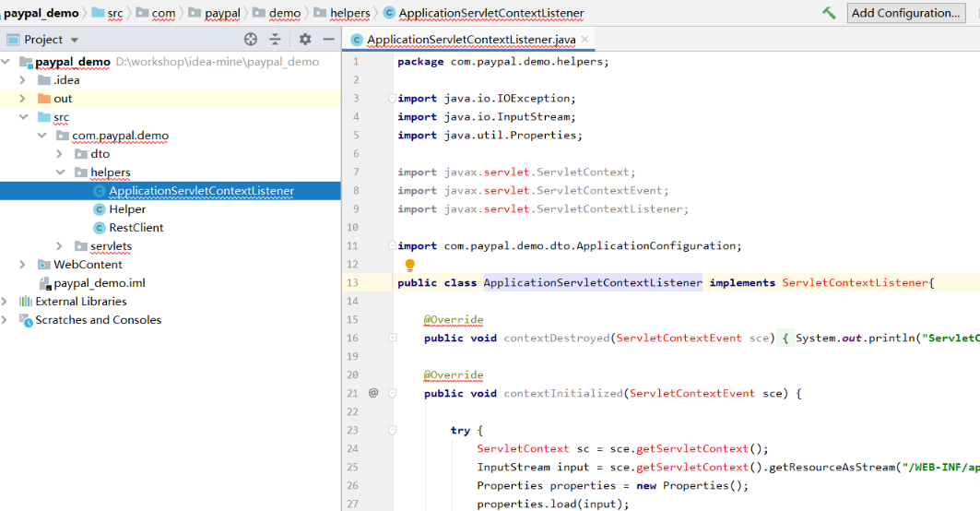The height and width of the screenshot is (511, 980).
Task: Click the Locate/Scroll from Source target icon
Action: pos(251,40)
